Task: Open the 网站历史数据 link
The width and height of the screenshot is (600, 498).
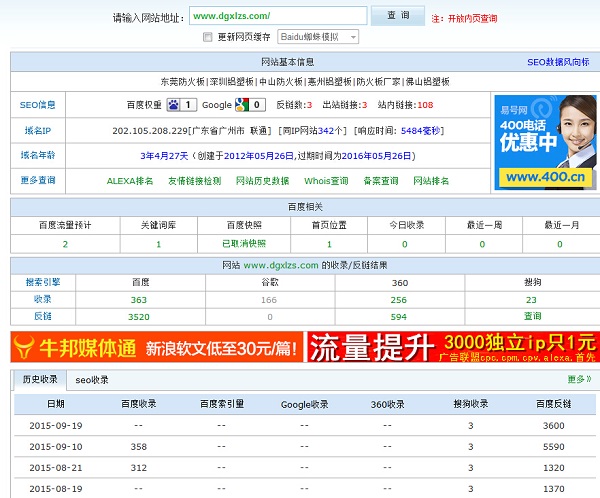Action: [x=262, y=181]
